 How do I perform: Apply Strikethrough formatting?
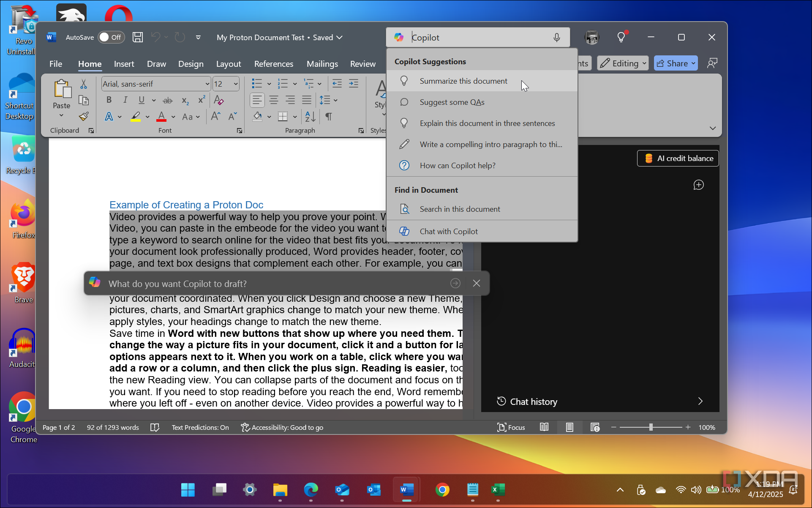click(168, 101)
